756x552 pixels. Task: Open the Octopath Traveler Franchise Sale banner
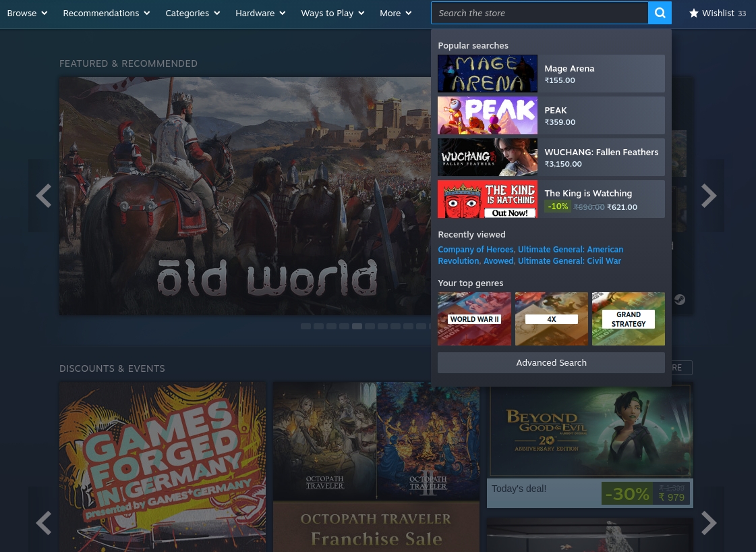pos(376,466)
